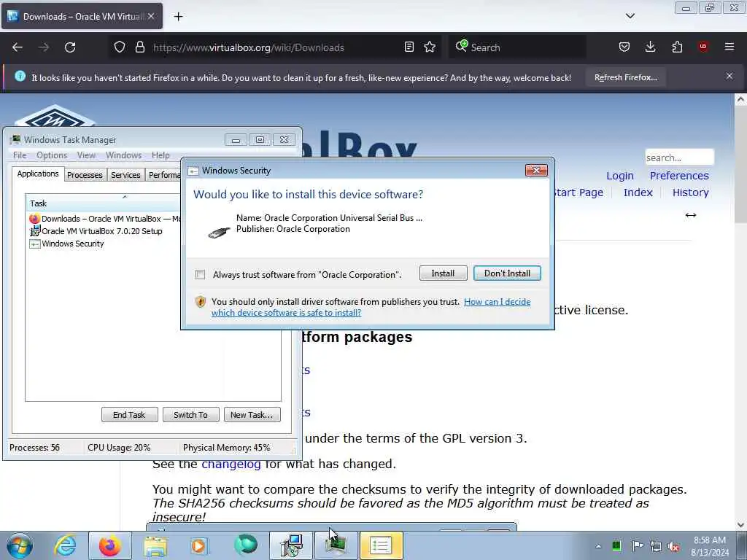Viewport: 747px width, 560px height.
Task: Open File menu in Task Manager
Action: click(x=20, y=155)
